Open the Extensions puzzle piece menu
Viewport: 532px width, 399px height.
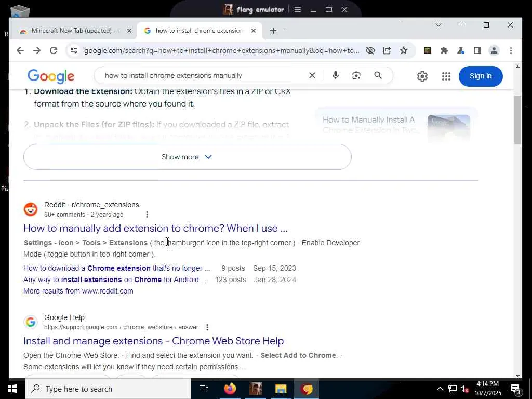(444, 50)
